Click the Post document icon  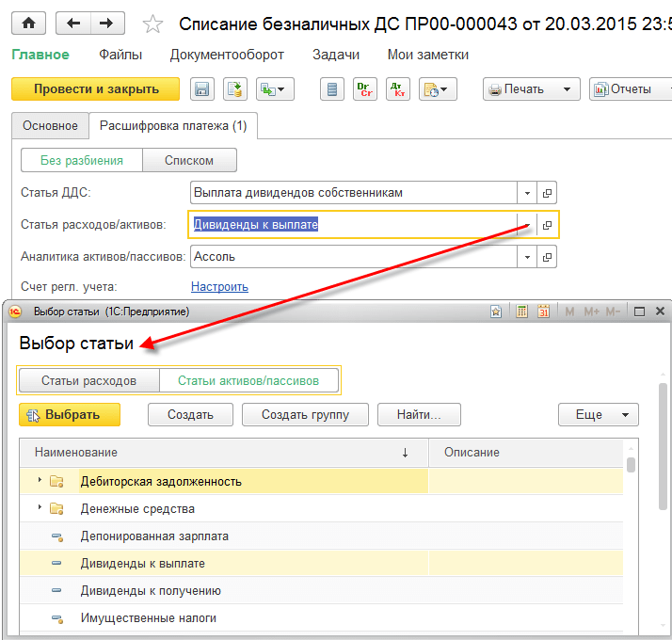pos(233,89)
